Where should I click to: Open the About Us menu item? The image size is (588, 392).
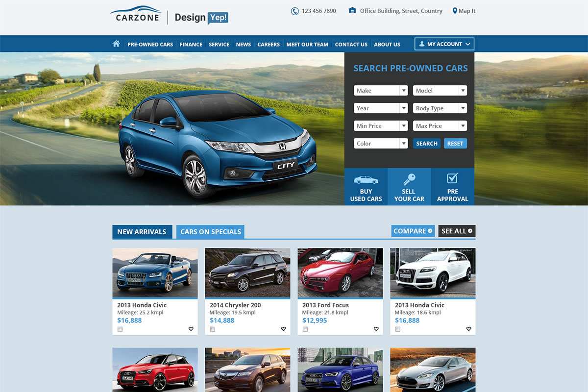[x=387, y=44]
